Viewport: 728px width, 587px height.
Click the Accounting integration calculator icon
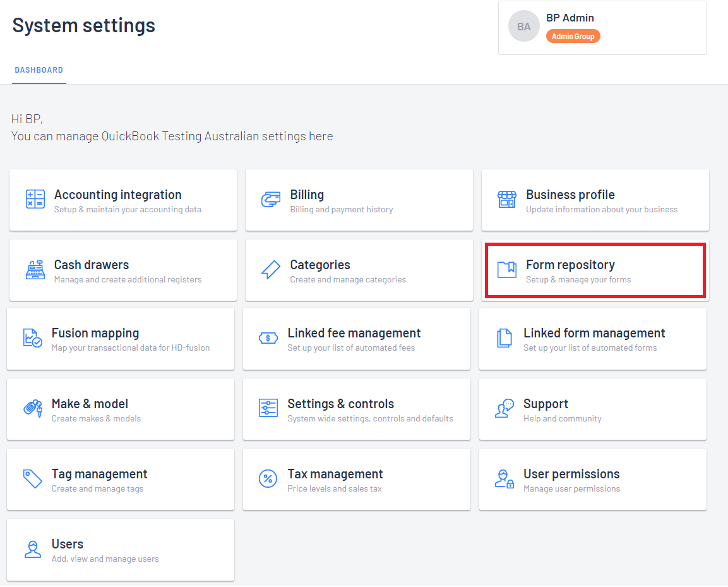(35, 199)
